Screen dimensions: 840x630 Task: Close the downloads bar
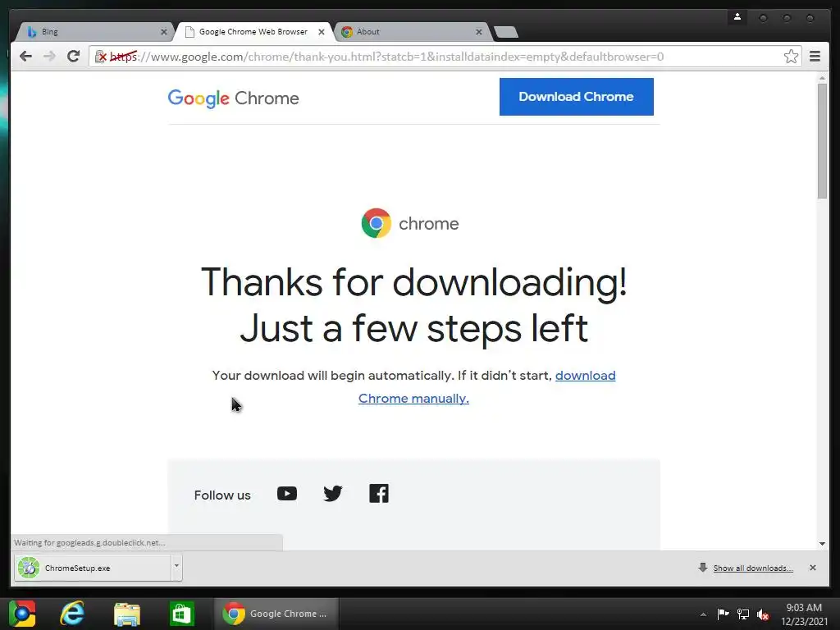(813, 568)
